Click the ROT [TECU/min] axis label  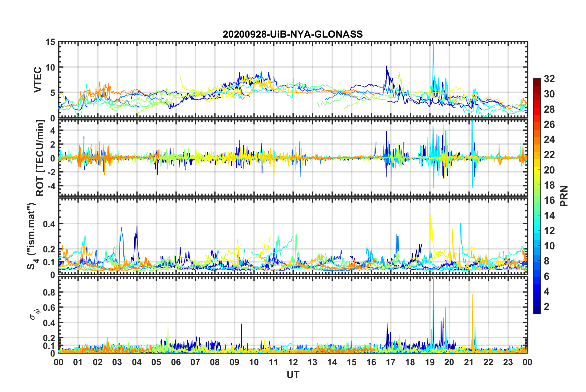(40, 158)
